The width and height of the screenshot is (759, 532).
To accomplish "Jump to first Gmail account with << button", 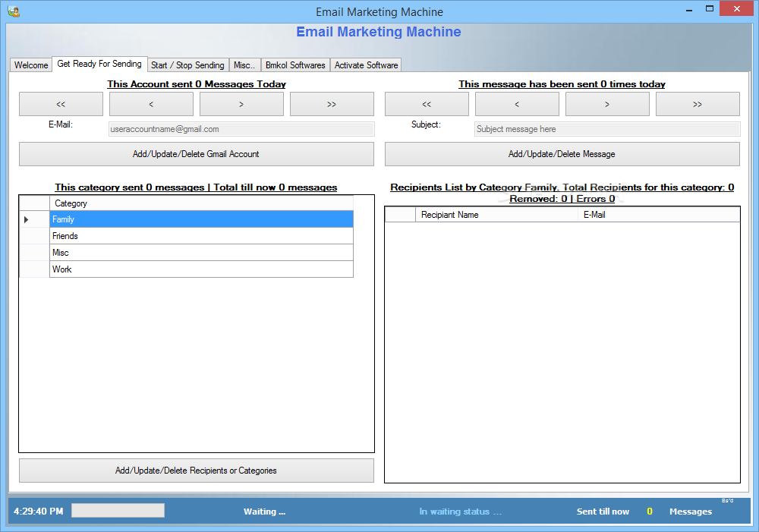I will click(x=61, y=104).
